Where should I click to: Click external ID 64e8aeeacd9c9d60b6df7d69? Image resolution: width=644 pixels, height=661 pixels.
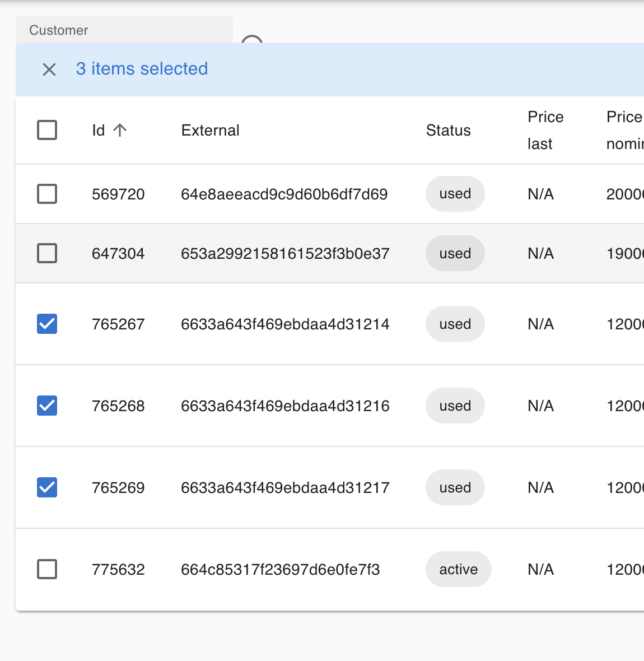point(284,194)
